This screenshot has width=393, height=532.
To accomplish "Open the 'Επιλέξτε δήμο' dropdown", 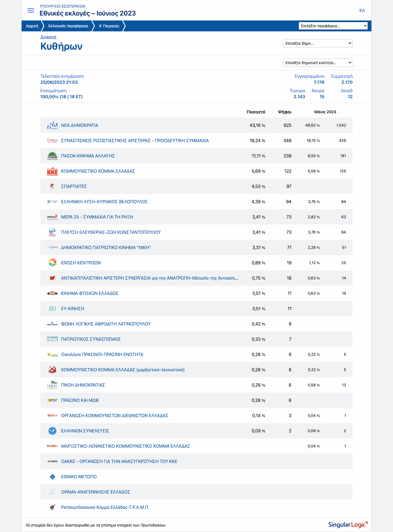I will [x=317, y=43].
